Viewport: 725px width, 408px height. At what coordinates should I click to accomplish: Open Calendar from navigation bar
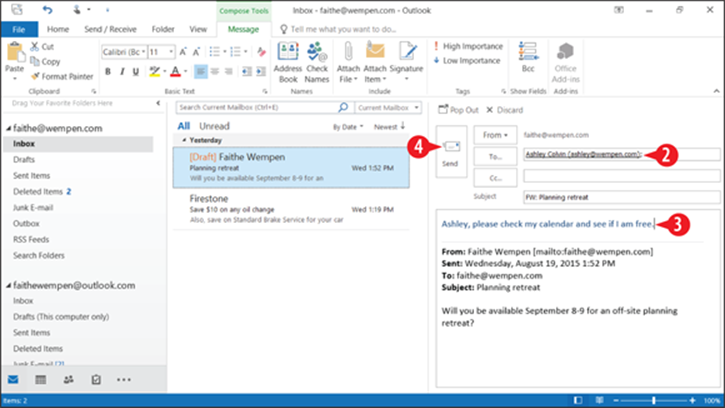(x=41, y=379)
